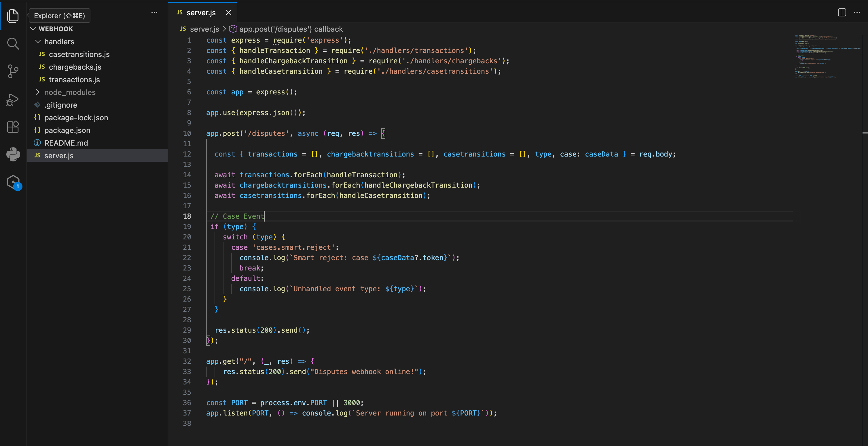The image size is (868, 446).
Task: Click 'handleChargebackTransition' on line 3
Action: [293, 61]
